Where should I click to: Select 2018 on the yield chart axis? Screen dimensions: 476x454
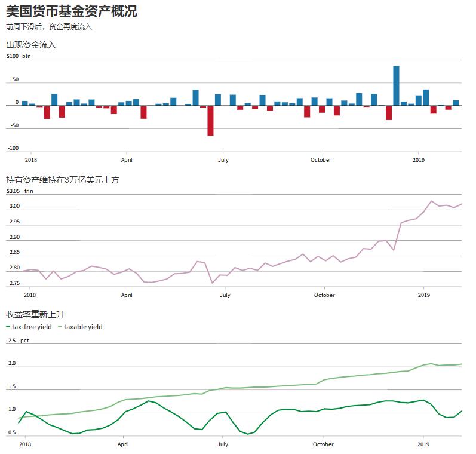24,444
